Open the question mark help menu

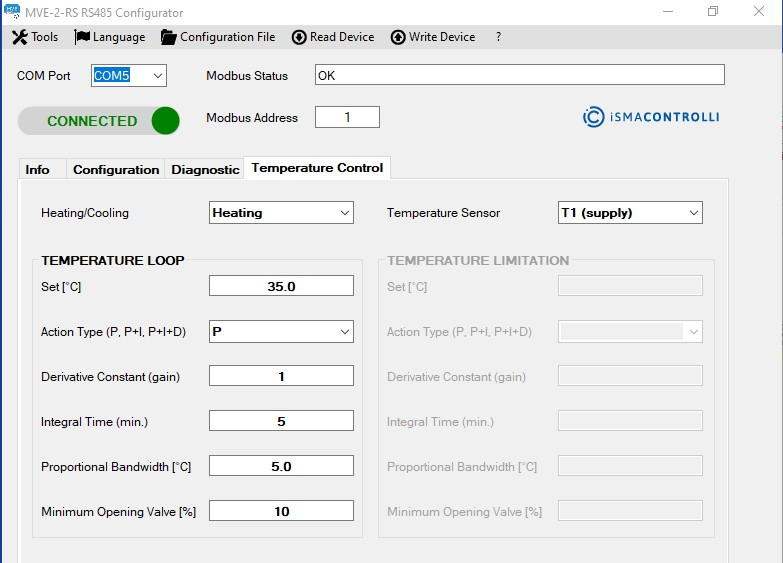498,37
